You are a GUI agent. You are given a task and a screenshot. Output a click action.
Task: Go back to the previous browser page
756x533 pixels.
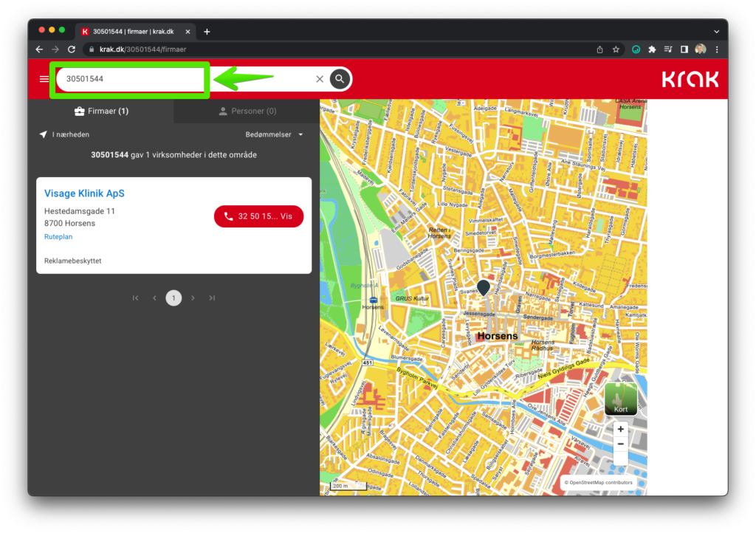pyautogui.click(x=40, y=49)
